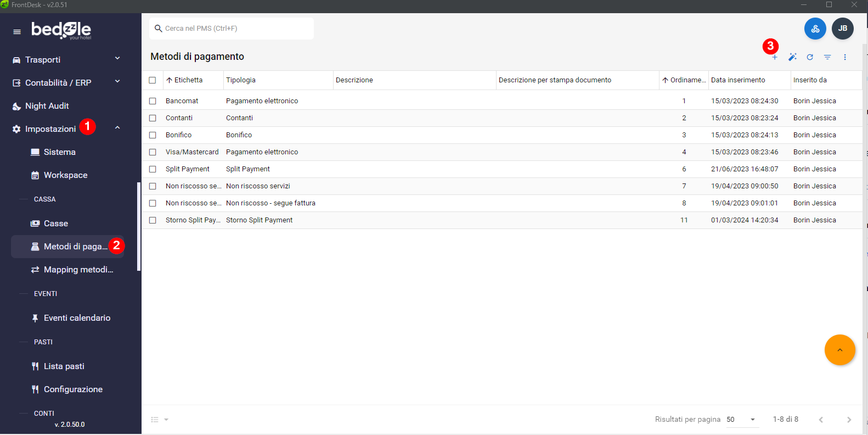Tick the Split Payment row checkbox

pyautogui.click(x=153, y=169)
